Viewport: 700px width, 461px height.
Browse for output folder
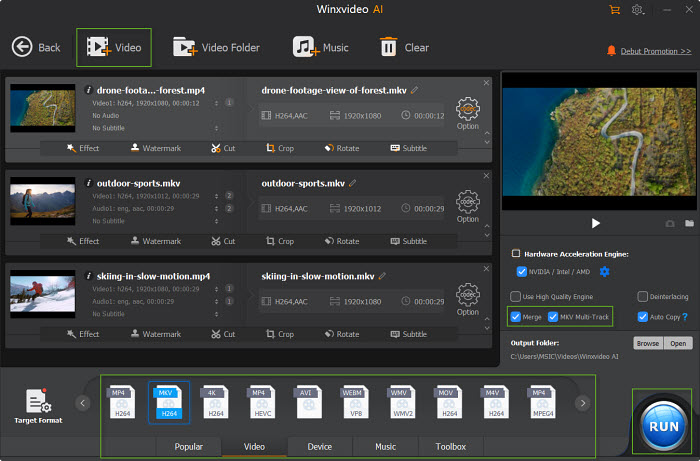pyautogui.click(x=648, y=343)
